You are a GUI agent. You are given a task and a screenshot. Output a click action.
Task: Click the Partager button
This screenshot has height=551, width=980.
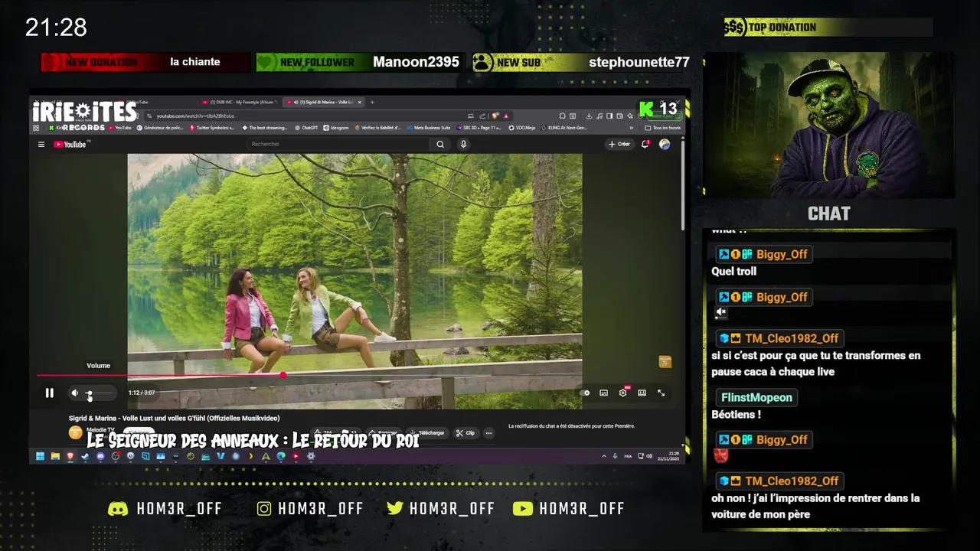(384, 432)
